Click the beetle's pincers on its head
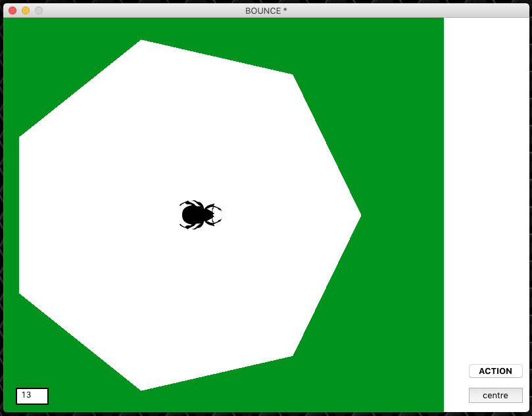The width and height of the screenshot is (532, 416). pyautogui.click(x=216, y=215)
